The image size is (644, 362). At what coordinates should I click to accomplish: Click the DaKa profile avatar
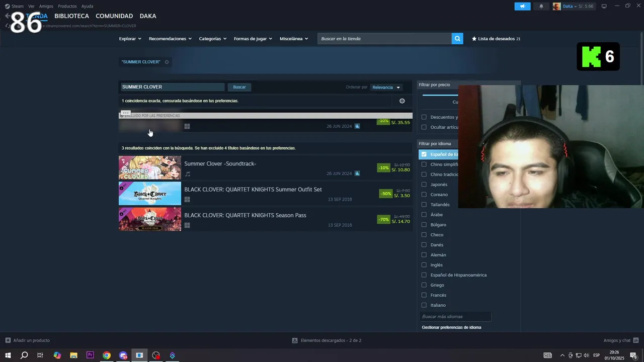556,6
